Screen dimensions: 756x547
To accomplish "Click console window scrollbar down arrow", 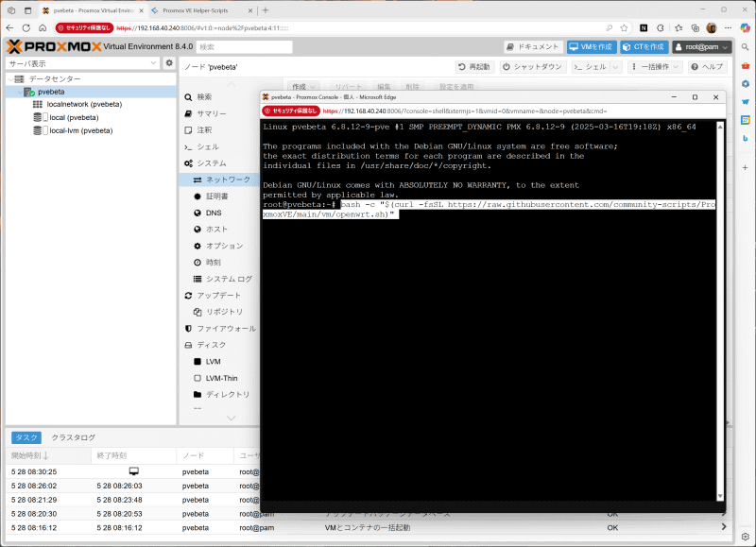I will 720,496.
